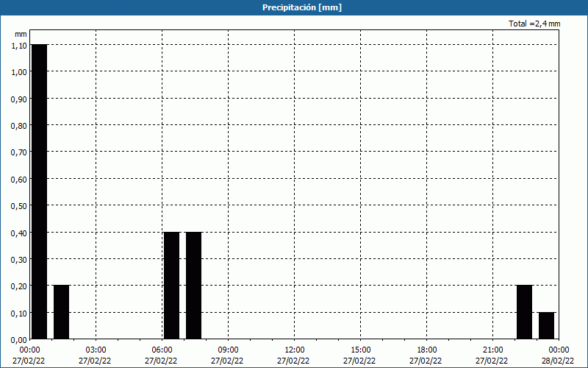Click the 'mm' unit label above y-axis
Screen dimensions: 588x368
tap(21, 34)
